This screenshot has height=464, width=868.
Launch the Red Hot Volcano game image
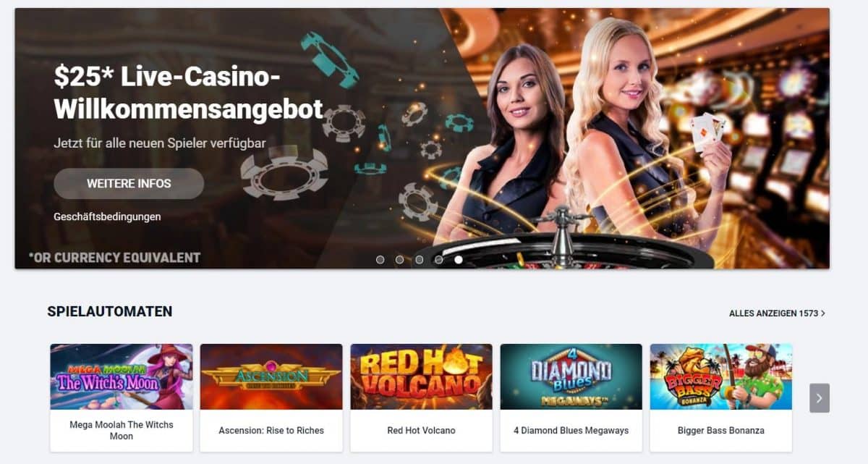422,376
